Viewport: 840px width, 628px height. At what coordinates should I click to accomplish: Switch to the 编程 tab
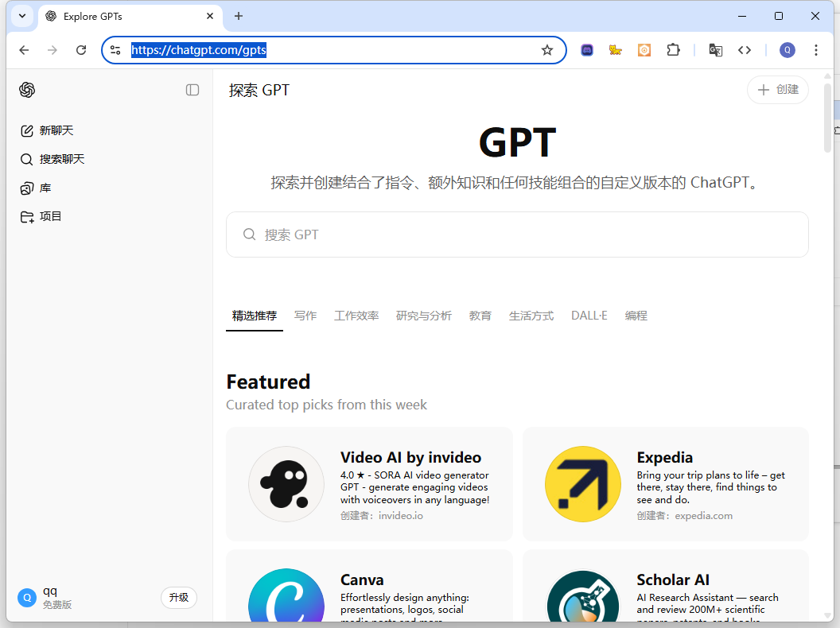tap(636, 316)
